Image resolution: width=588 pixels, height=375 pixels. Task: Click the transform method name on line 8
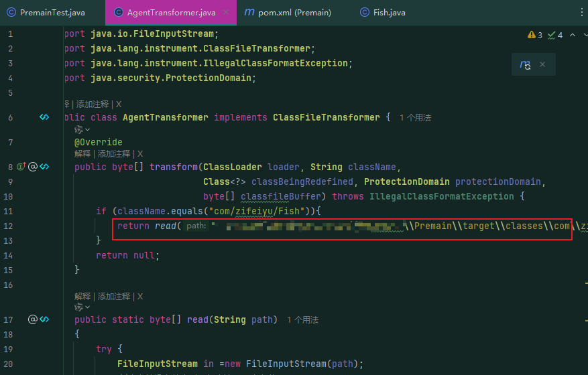pyautogui.click(x=174, y=167)
